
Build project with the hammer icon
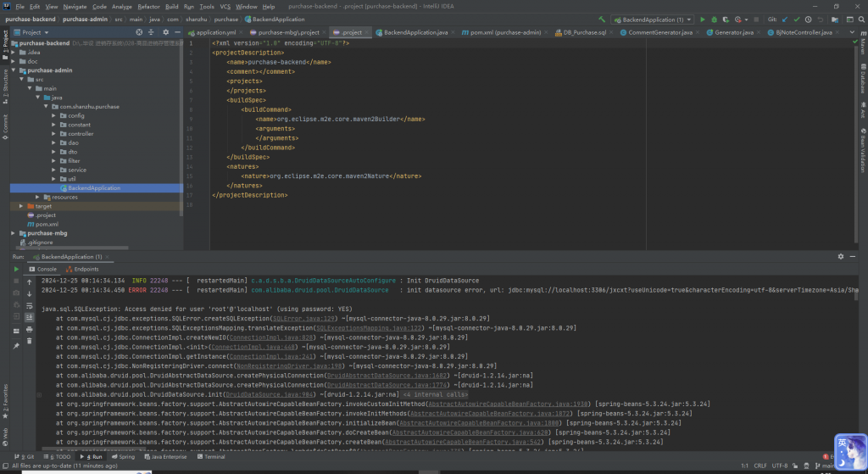click(602, 20)
